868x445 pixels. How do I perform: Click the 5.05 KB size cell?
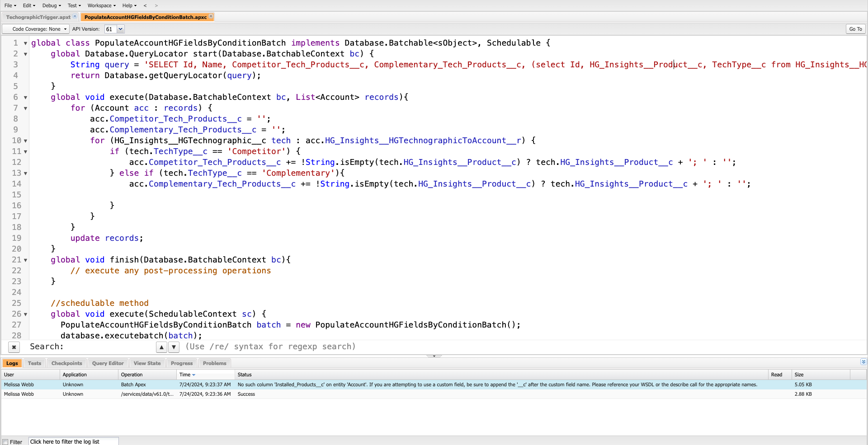pos(803,384)
